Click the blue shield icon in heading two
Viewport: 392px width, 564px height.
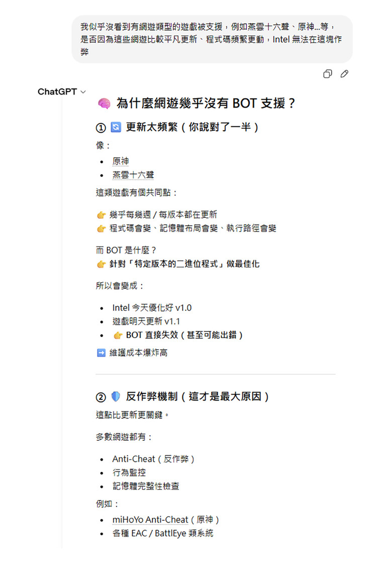pos(116,396)
